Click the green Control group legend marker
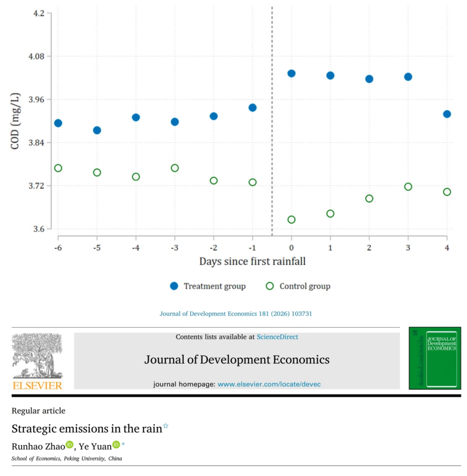 point(270,286)
